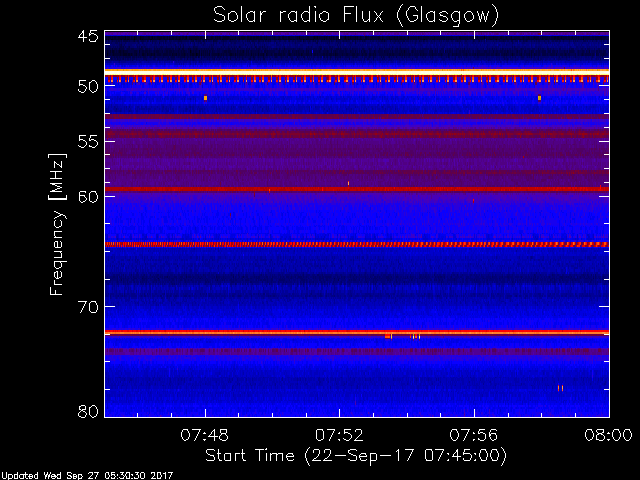The width and height of the screenshot is (640, 480).
Task: Click the 'Frequency [MHz]' axis label
Action: tap(57, 224)
